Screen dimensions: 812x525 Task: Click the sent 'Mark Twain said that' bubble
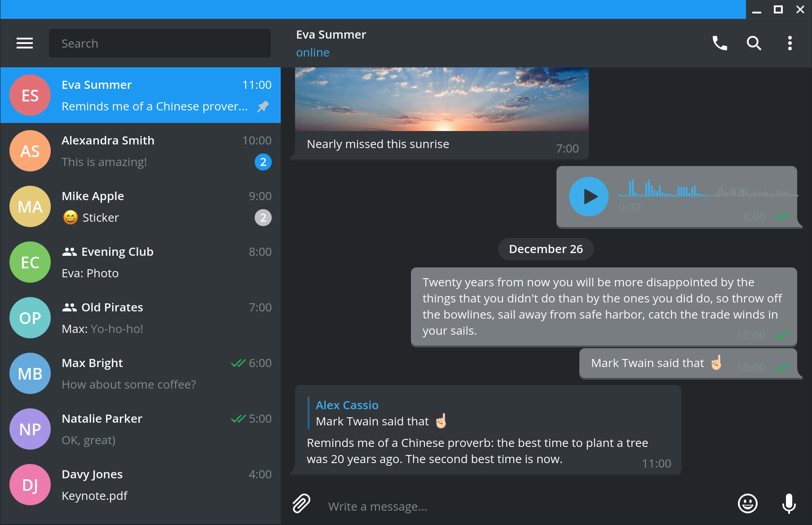point(688,363)
